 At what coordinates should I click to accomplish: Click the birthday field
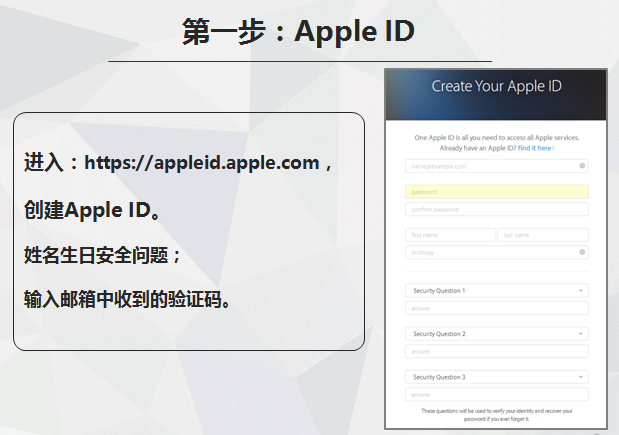pyautogui.click(x=497, y=253)
